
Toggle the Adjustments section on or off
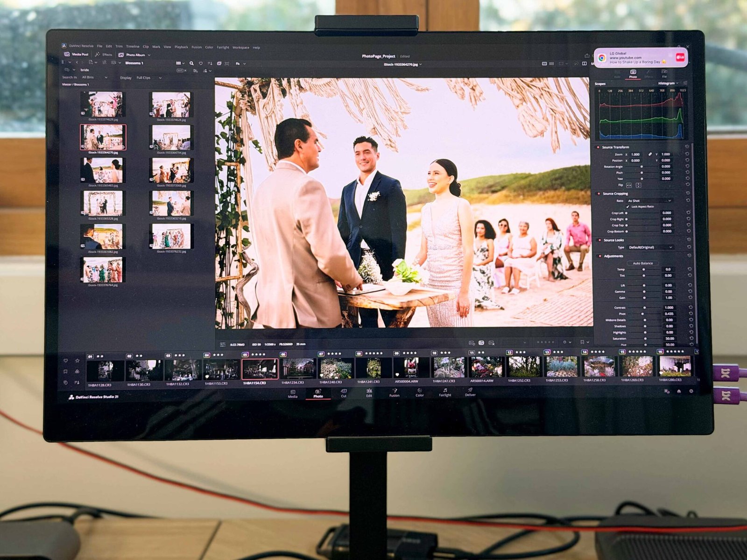(600, 256)
